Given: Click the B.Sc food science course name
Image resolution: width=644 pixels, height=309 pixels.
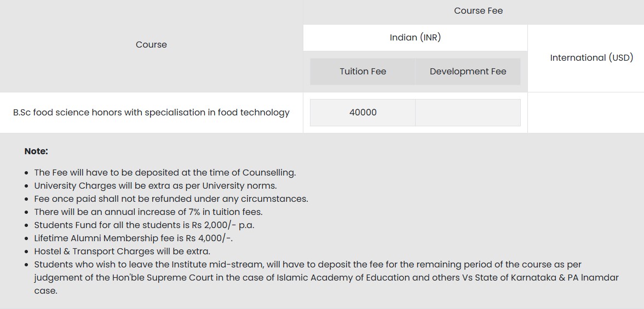Looking at the screenshot, I should (151, 113).
